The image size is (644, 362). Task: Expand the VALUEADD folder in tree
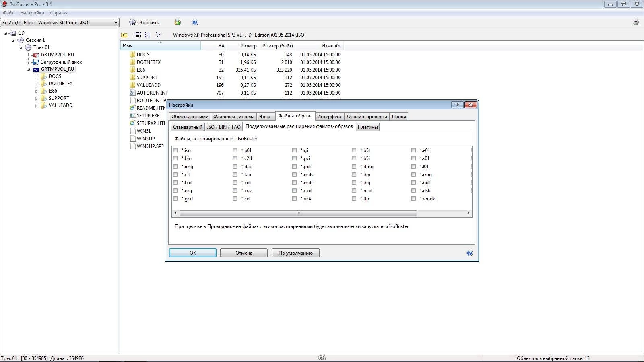point(36,106)
